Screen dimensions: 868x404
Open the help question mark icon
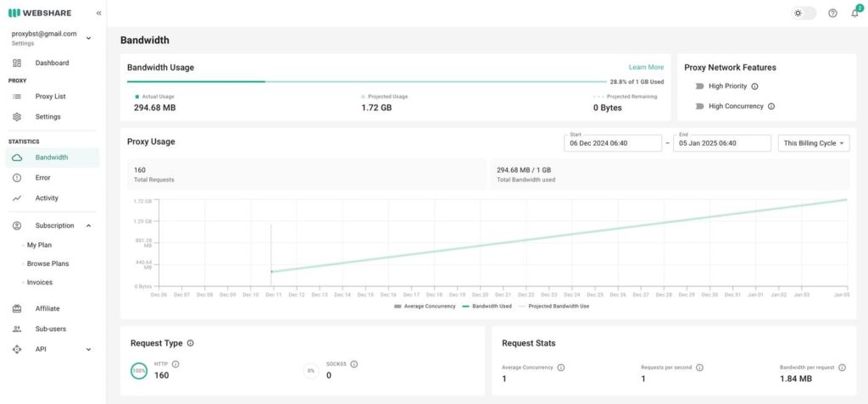[832, 14]
